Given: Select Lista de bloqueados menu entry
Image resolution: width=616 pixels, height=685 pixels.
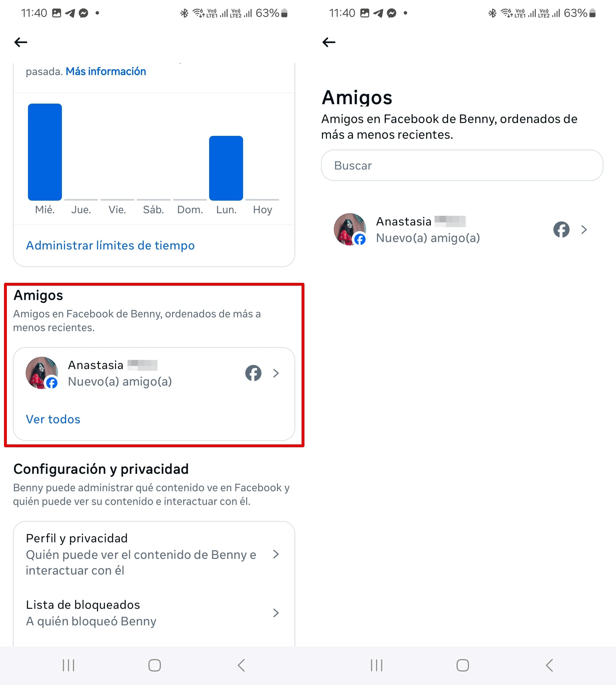Looking at the screenshot, I should [154, 613].
